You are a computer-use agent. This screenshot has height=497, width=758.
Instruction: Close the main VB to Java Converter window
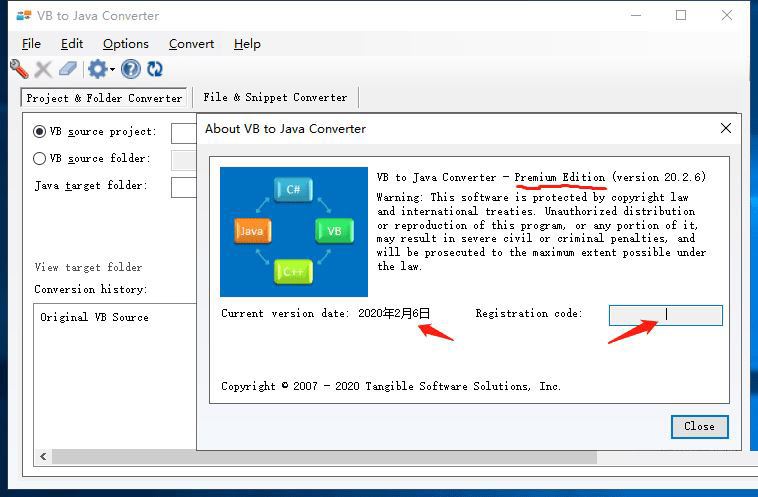(x=727, y=15)
